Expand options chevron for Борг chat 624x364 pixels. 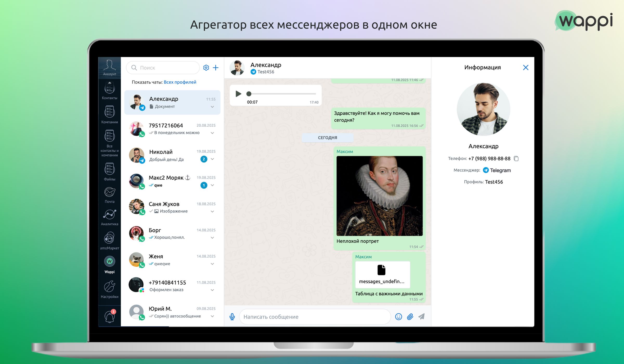click(x=212, y=238)
